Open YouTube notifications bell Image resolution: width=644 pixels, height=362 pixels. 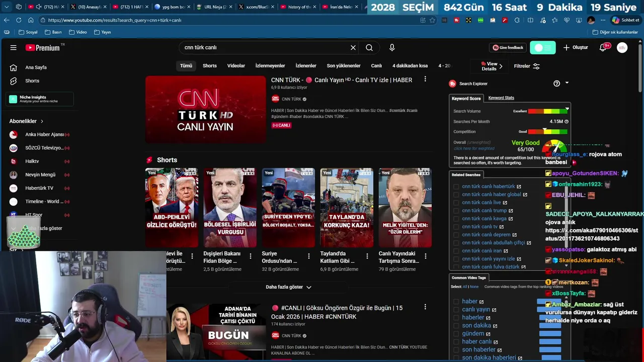(x=603, y=48)
